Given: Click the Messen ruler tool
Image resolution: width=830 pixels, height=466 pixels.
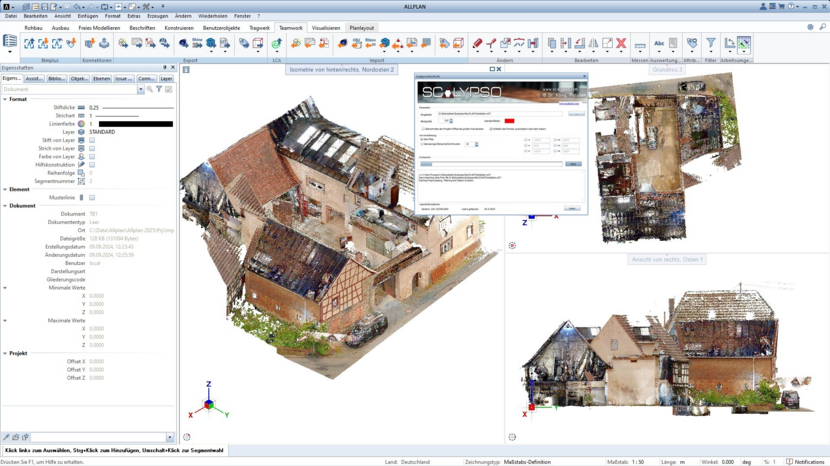Looking at the screenshot, I should [640, 45].
